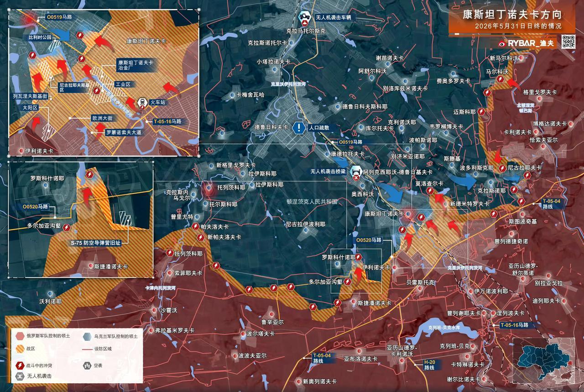
Task: Click the Russian-controlled territory legend swatch
Action: coord(20,336)
